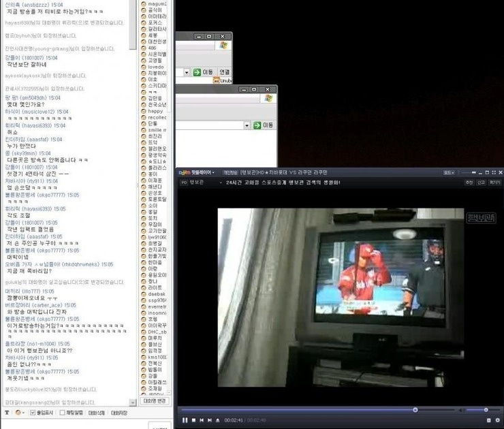Open the emoticon picker dropdown in chat
Image resolution: width=504 pixels, height=429 pixels.
click(x=20, y=413)
